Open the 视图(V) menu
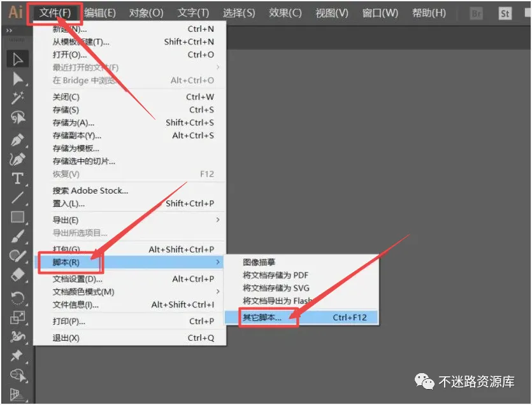532x405 pixels. 332,13
